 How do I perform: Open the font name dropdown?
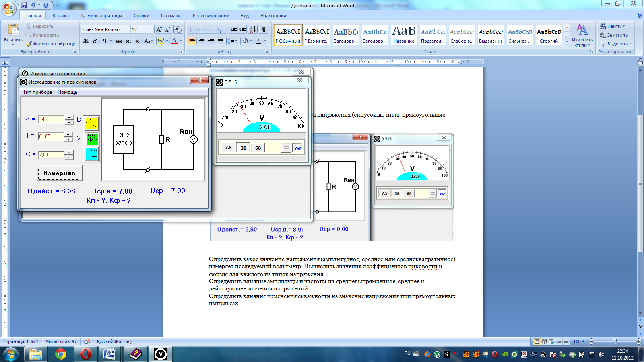point(128,29)
